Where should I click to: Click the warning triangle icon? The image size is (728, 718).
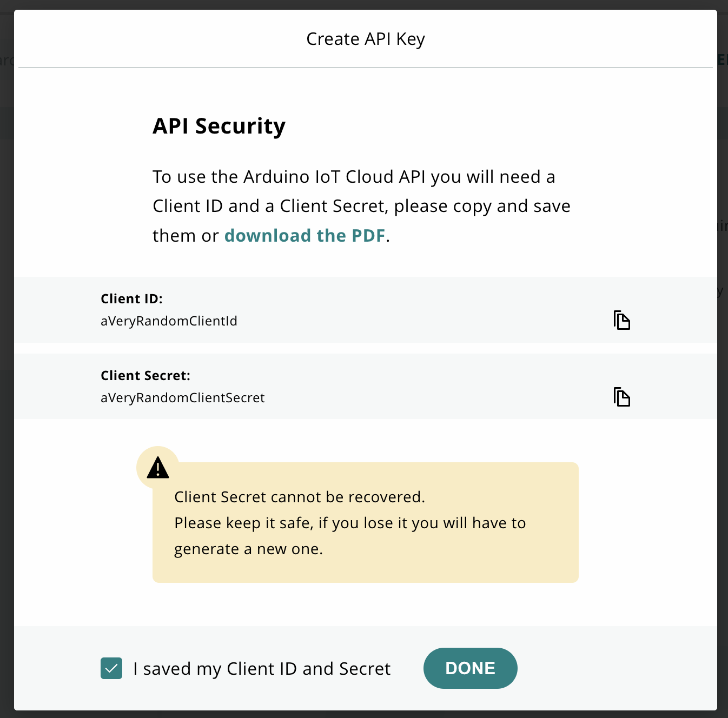click(158, 468)
